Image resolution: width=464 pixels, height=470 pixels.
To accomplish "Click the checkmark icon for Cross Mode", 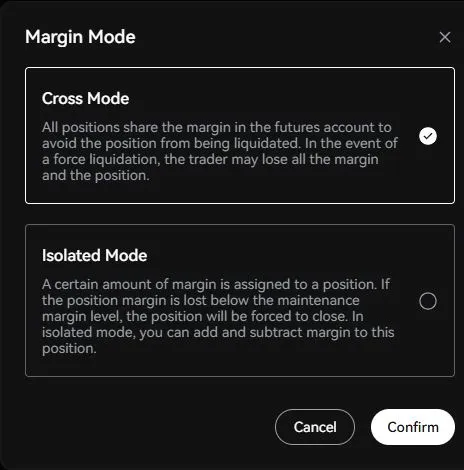I will click(428, 136).
